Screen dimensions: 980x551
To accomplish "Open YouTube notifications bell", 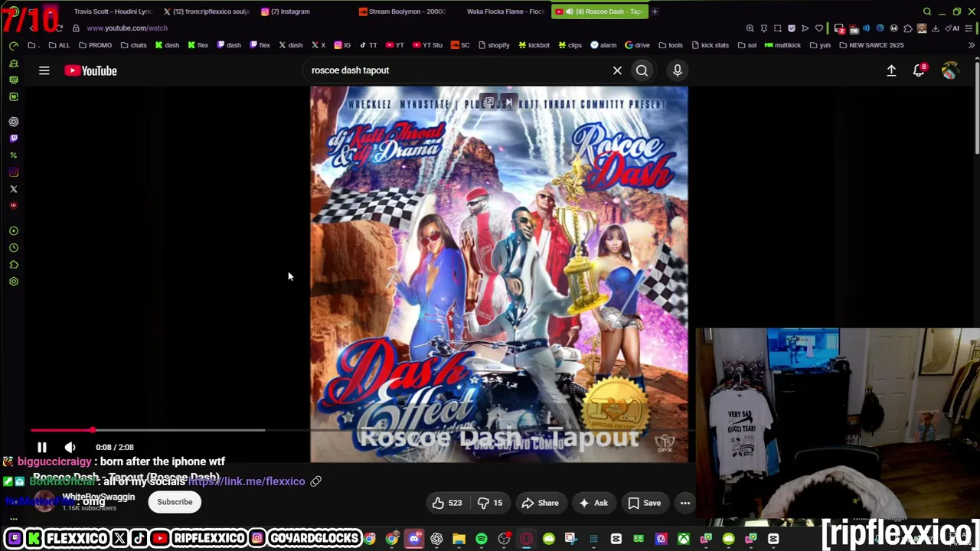I will pos(920,70).
